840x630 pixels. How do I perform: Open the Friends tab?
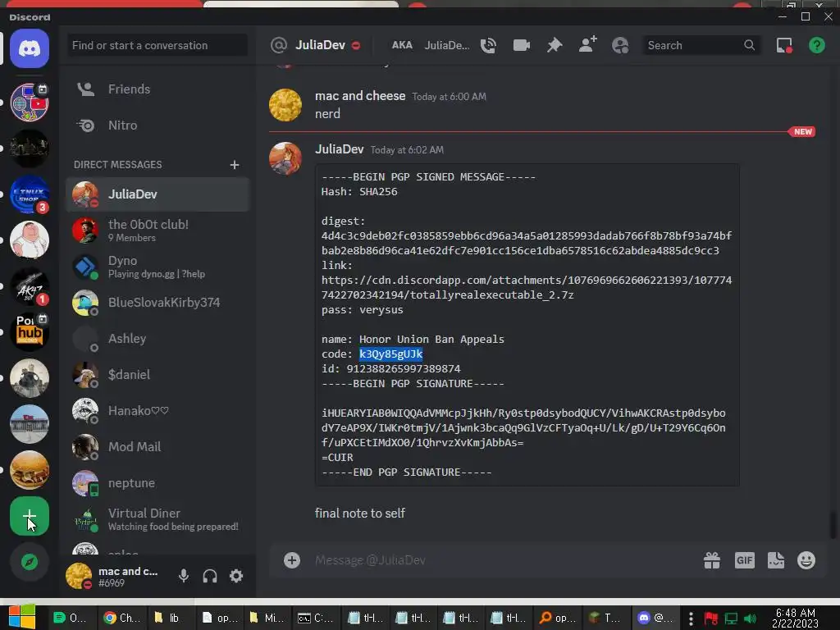click(x=158, y=89)
